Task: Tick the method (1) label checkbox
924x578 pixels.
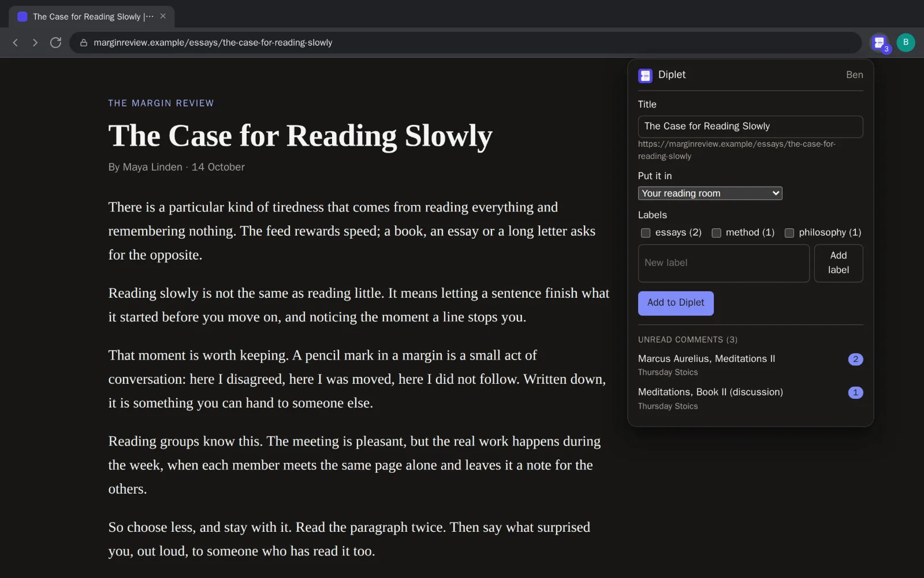Action: [x=716, y=233]
